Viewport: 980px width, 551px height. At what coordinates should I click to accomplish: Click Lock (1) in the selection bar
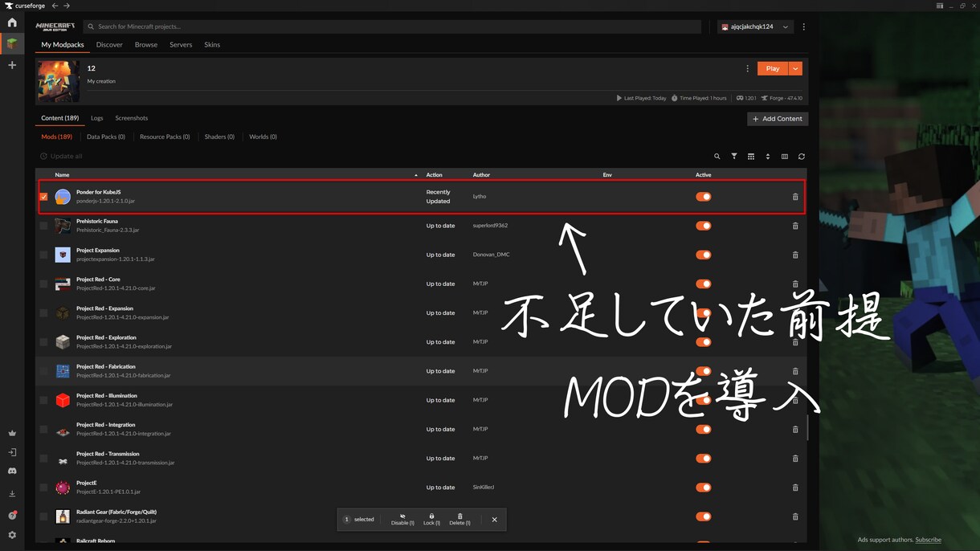tap(431, 520)
